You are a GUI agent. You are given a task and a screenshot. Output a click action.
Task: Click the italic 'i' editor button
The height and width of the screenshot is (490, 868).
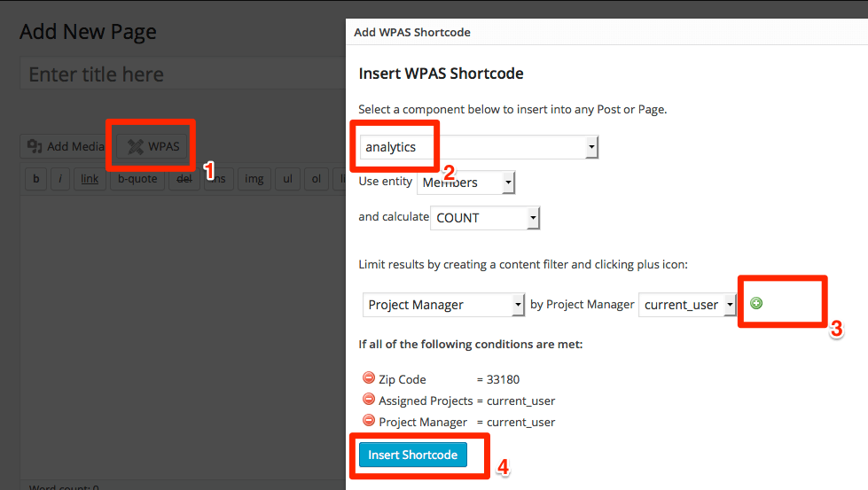(x=60, y=179)
